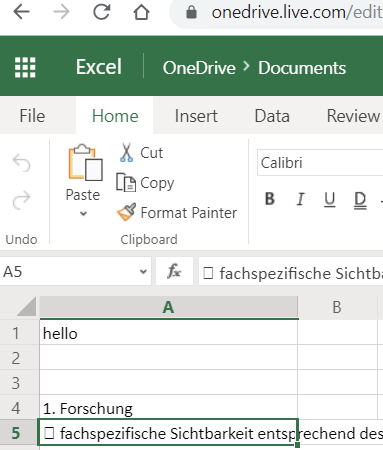Click the Paste clipboard icon
This screenshot has width=383, height=450.
[x=85, y=162]
